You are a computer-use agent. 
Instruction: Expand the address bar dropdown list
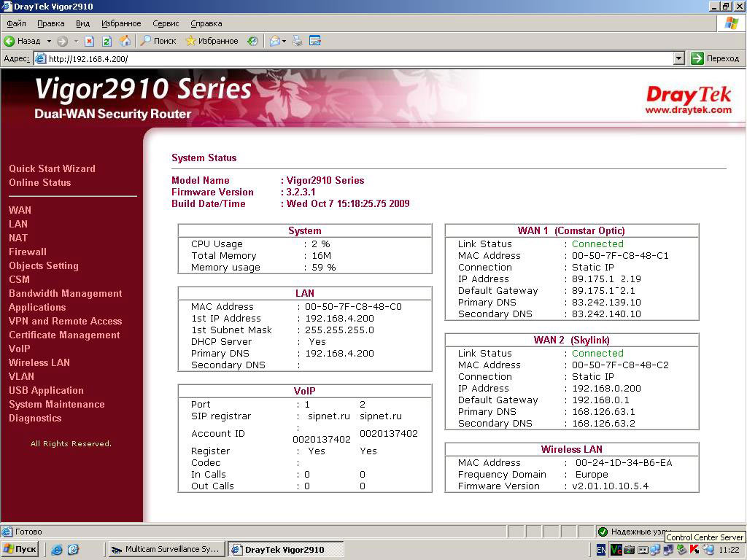pyautogui.click(x=679, y=58)
